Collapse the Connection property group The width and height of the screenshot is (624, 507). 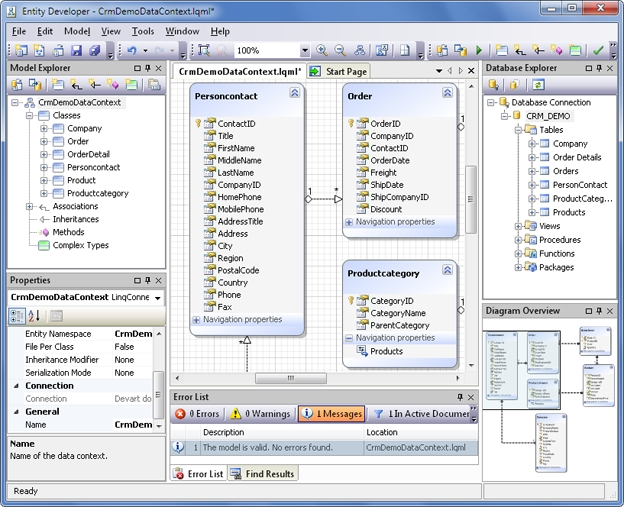point(17,386)
